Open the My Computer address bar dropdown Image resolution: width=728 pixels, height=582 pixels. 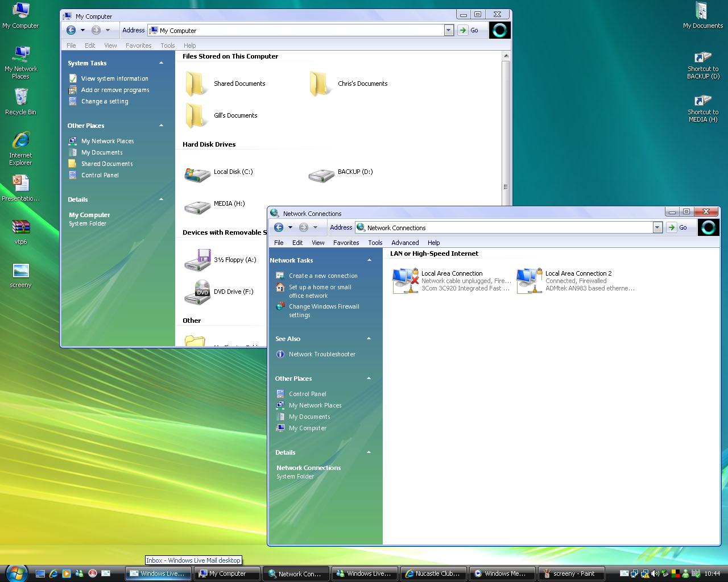pyautogui.click(x=448, y=31)
